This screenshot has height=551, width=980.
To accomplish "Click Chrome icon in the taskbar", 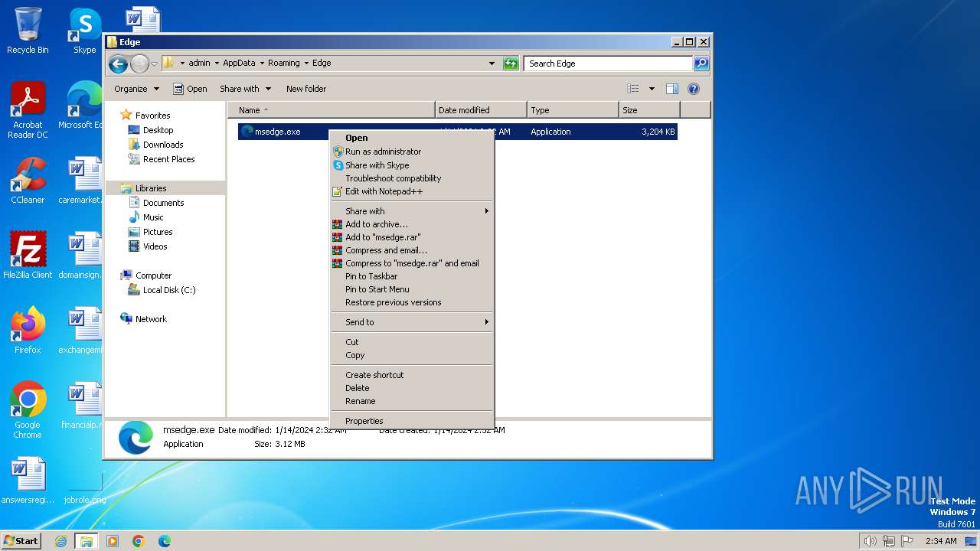I will [x=139, y=541].
